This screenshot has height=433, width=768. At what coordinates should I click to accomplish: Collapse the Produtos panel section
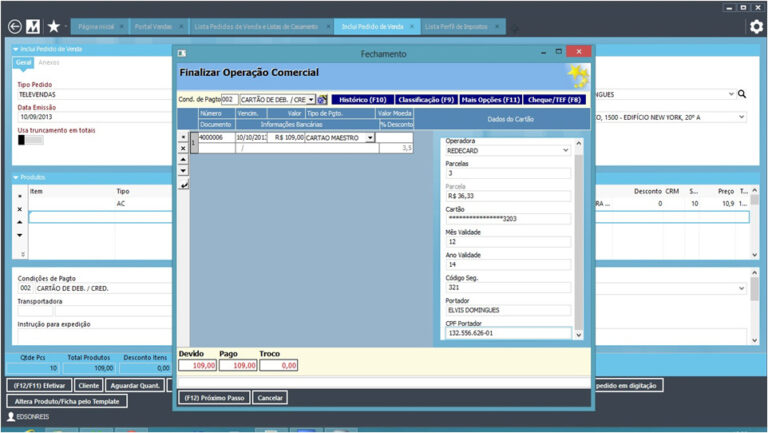[16, 178]
